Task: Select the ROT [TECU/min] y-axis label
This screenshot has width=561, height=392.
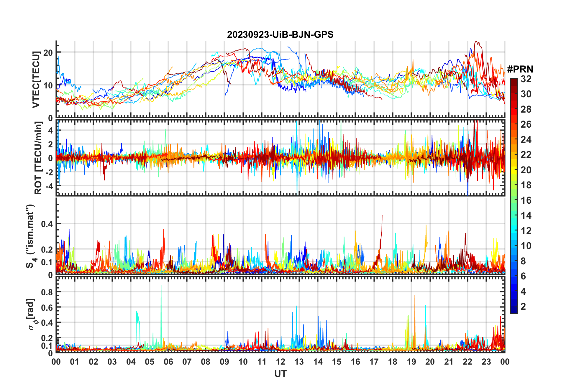Action: click(x=38, y=158)
